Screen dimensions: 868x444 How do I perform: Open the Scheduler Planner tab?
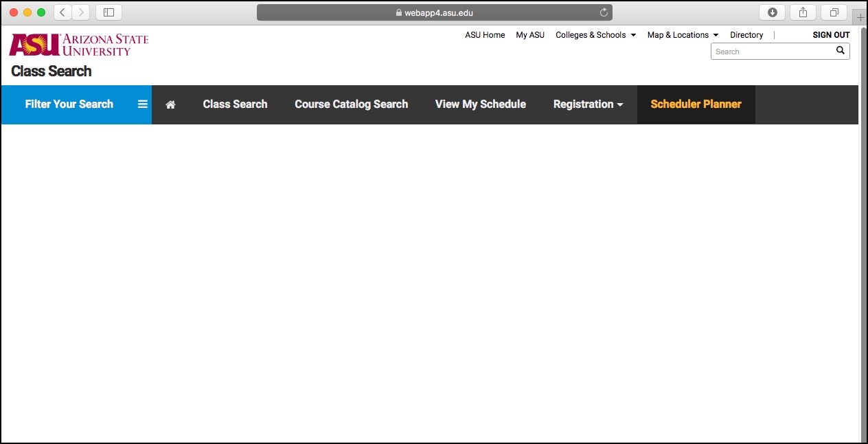[x=696, y=104]
